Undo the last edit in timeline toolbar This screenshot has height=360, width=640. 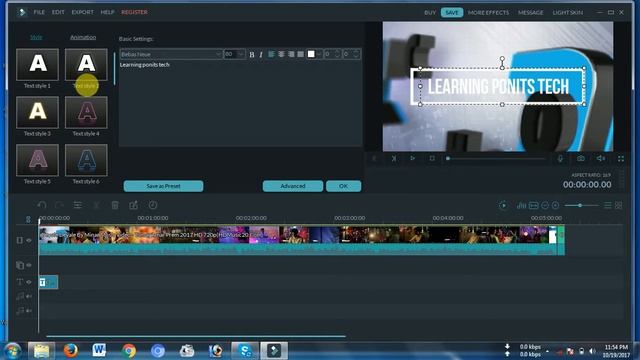42,205
